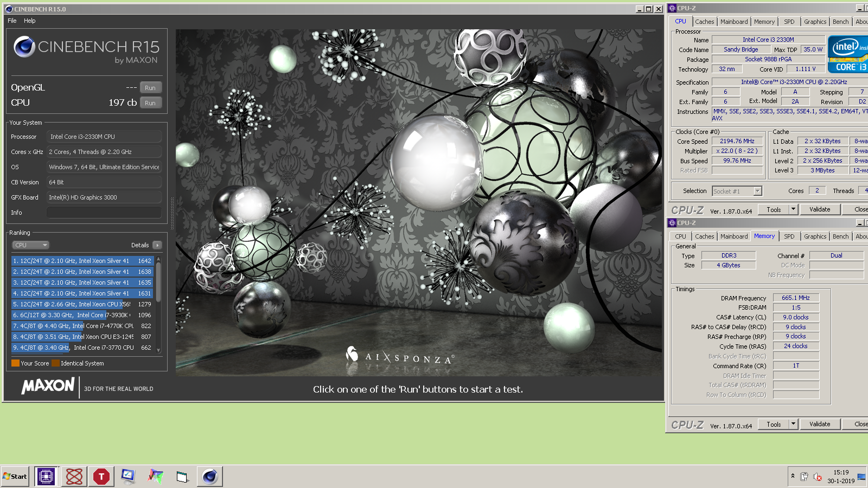The height and width of the screenshot is (488, 868).
Task: Click the Your Score orange swatch
Action: pos(15,363)
